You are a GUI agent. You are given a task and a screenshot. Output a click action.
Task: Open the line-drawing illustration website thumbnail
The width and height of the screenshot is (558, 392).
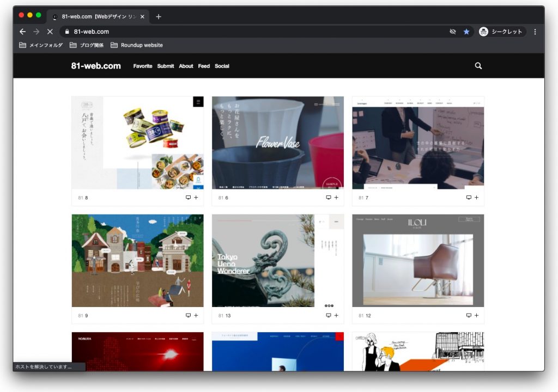click(x=418, y=352)
